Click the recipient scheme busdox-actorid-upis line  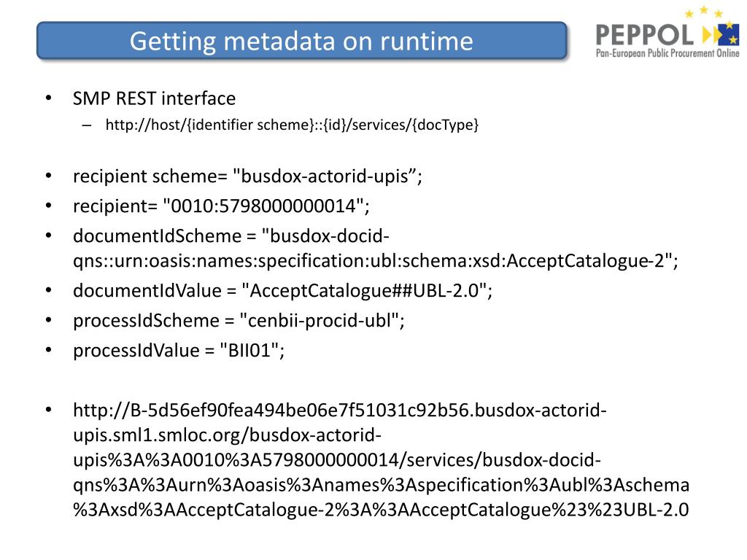click(247, 176)
